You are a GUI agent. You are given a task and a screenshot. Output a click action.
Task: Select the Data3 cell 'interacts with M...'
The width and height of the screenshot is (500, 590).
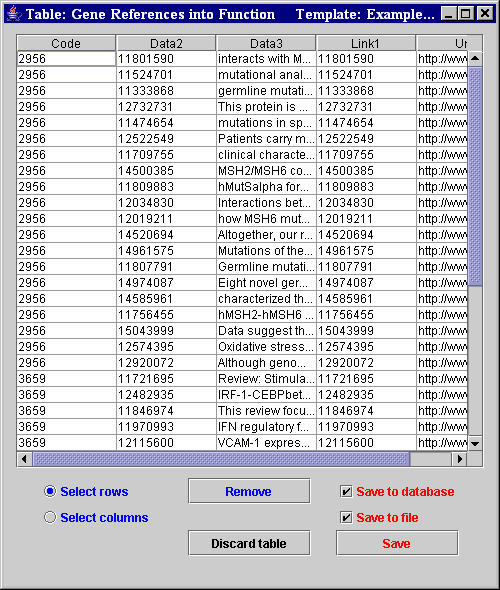(266, 59)
